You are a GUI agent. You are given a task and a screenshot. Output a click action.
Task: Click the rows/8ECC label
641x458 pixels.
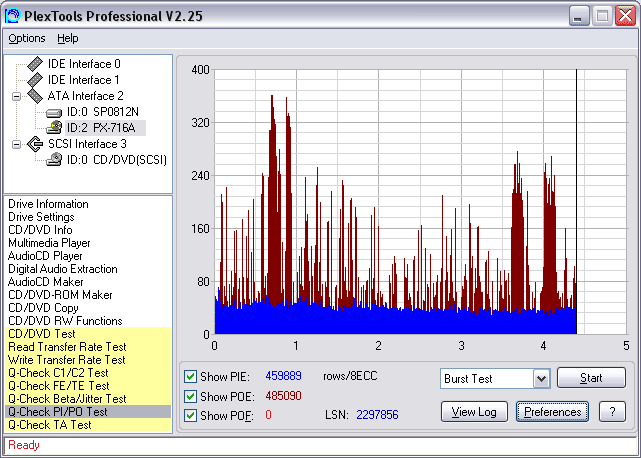(350, 376)
